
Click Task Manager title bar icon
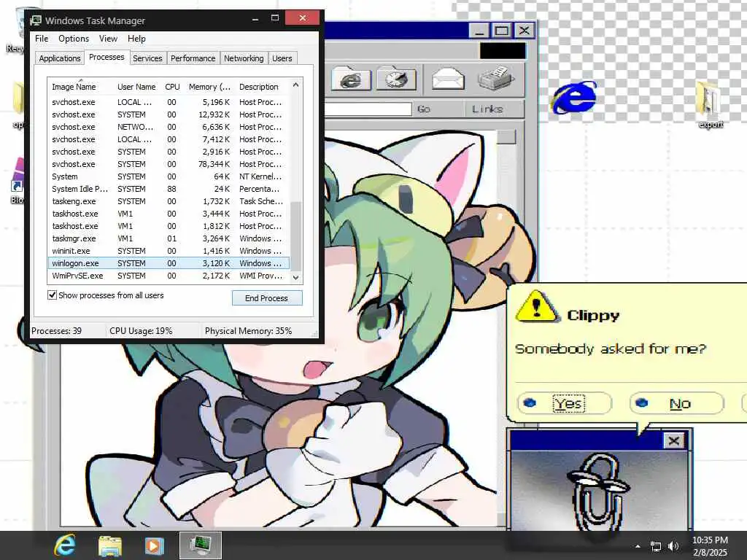click(x=36, y=20)
